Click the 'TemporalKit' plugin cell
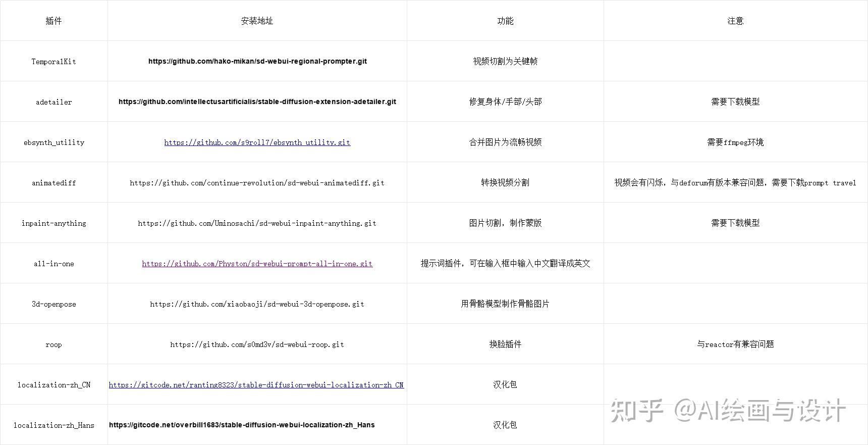 click(53, 62)
